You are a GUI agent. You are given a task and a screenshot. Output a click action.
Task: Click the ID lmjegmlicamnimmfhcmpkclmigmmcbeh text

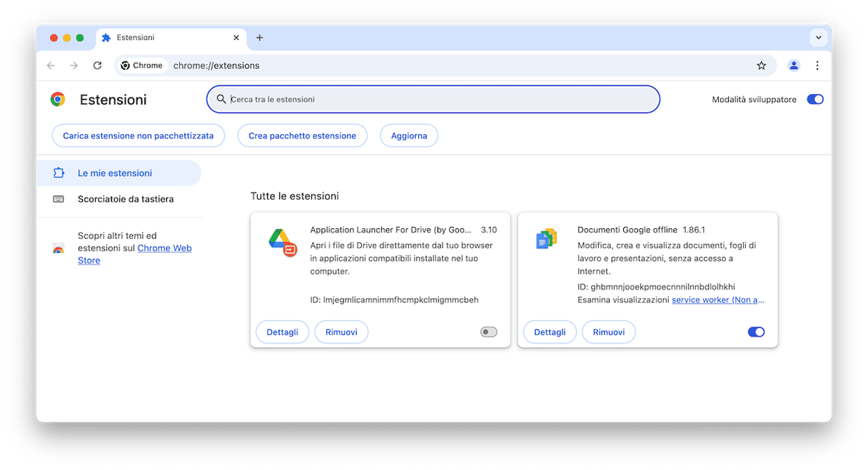[394, 300]
